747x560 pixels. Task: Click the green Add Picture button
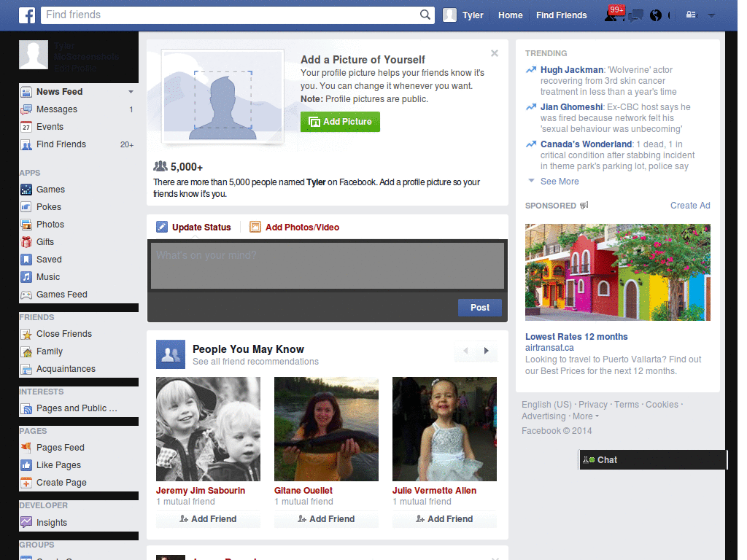(340, 122)
